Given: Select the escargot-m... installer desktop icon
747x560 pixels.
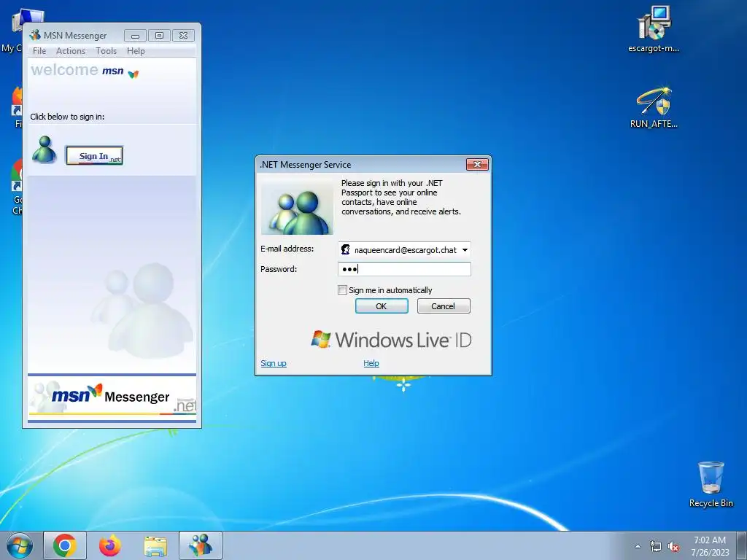Looking at the screenshot, I should 654,28.
